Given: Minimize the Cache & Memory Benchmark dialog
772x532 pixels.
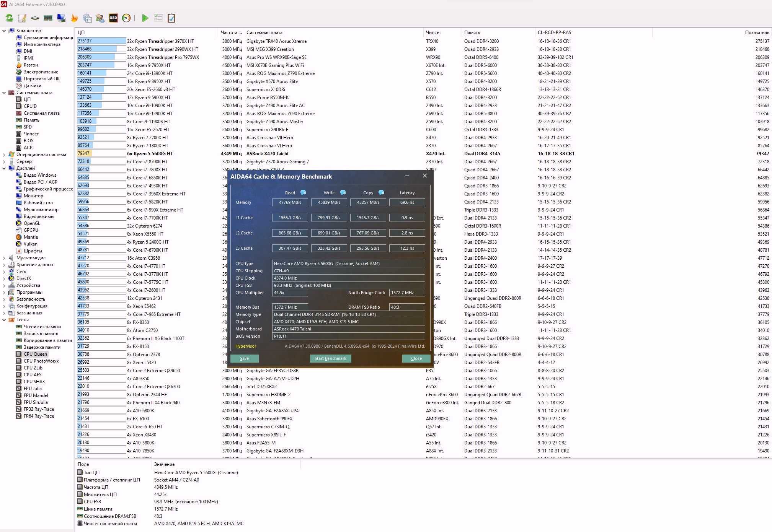Looking at the screenshot, I should coord(407,176).
